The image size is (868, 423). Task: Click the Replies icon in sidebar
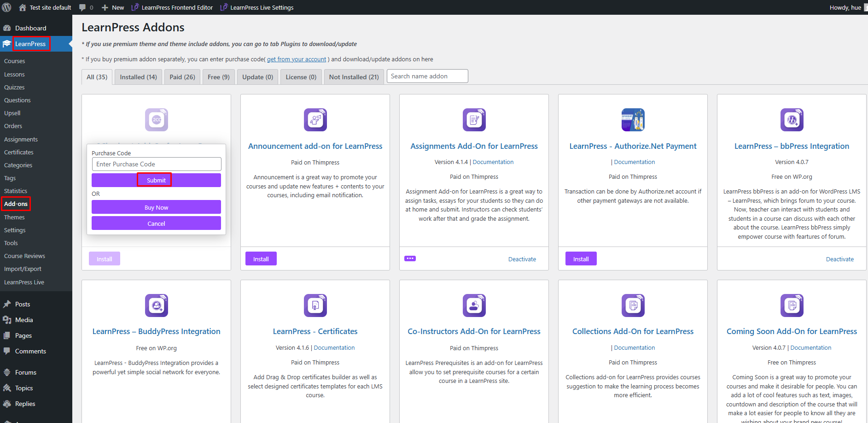tap(7, 404)
